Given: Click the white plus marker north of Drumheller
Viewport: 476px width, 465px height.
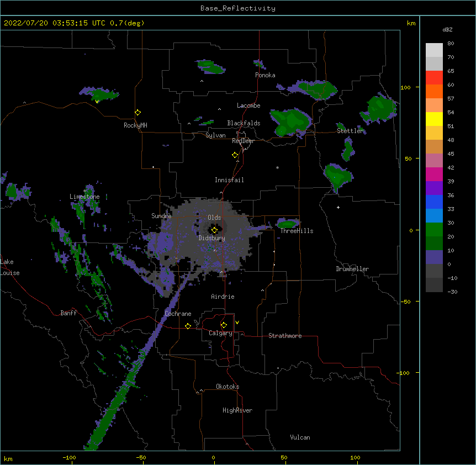Looking at the screenshot, I should [x=338, y=207].
